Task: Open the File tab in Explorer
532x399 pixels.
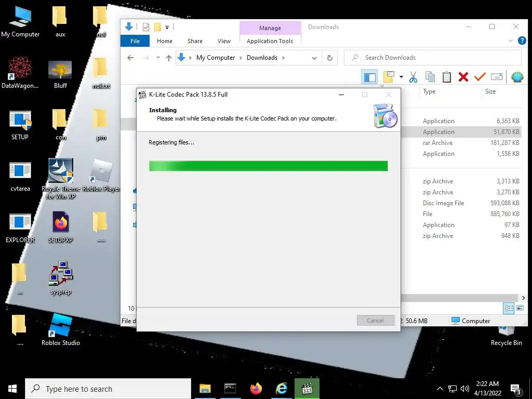Action: pyautogui.click(x=135, y=41)
